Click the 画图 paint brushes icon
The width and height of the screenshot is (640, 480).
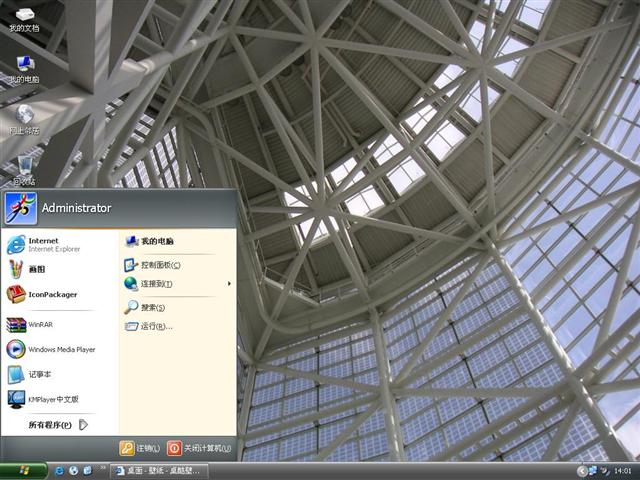pyautogui.click(x=16, y=269)
